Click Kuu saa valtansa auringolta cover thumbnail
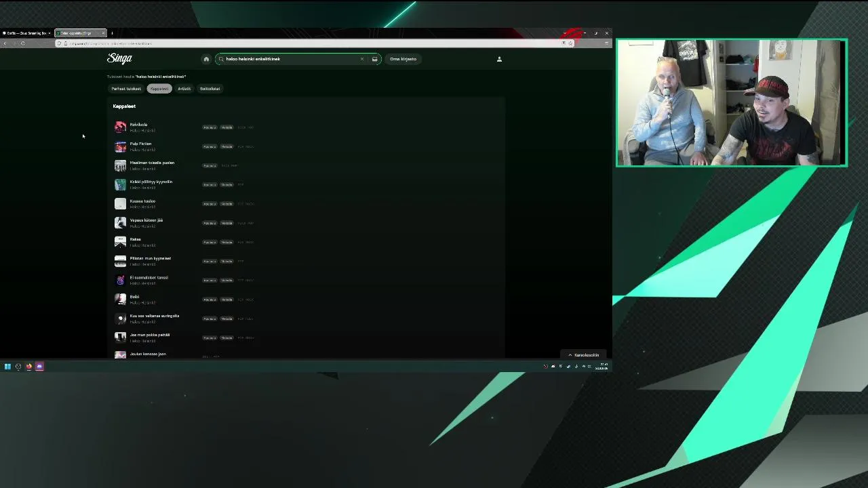Screen dimensions: 868x488 [x=120, y=319]
